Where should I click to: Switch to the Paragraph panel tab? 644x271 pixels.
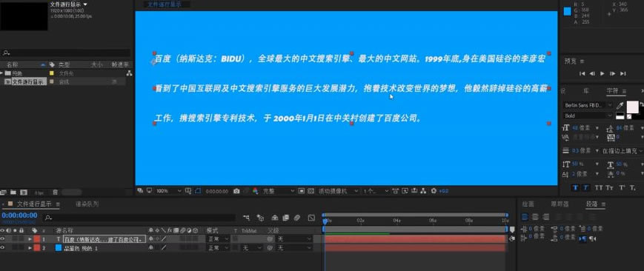(591, 204)
